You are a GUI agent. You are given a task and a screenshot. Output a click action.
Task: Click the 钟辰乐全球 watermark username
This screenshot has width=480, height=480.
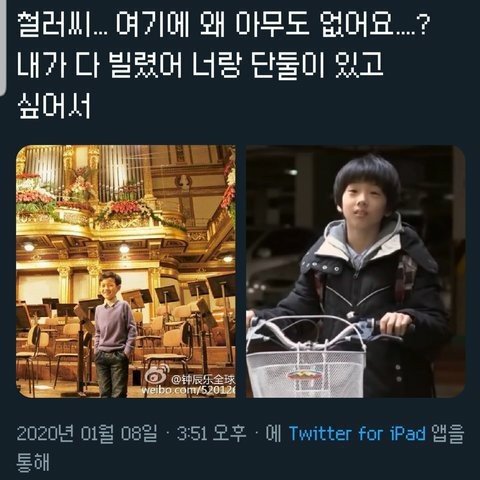pyautogui.click(x=203, y=379)
